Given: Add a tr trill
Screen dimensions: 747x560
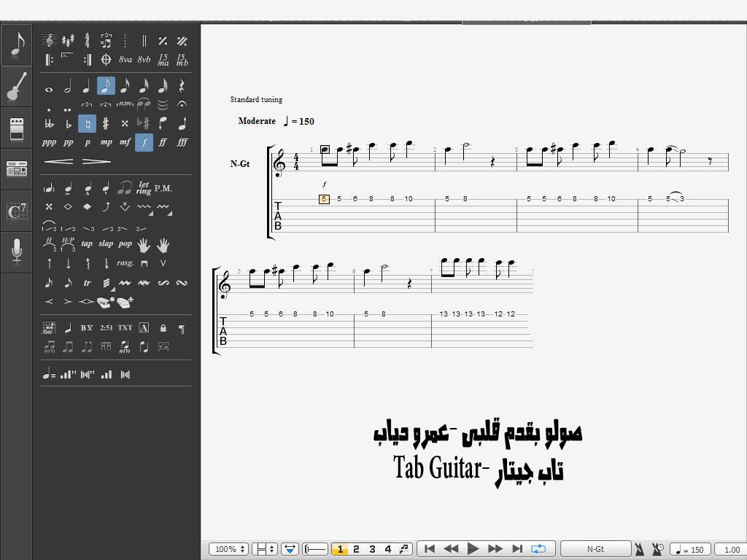Looking at the screenshot, I should tap(87, 283).
